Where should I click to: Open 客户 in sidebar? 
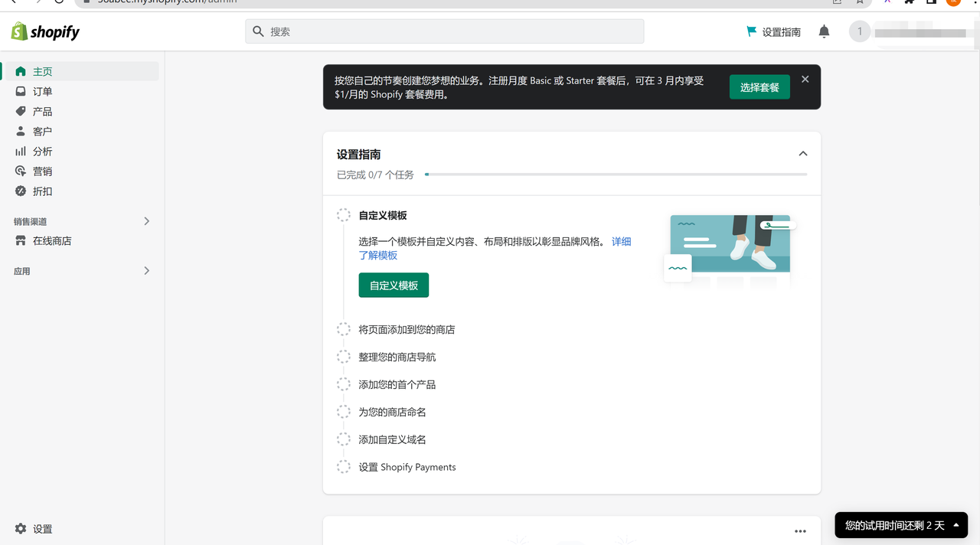click(x=42, y=131)
